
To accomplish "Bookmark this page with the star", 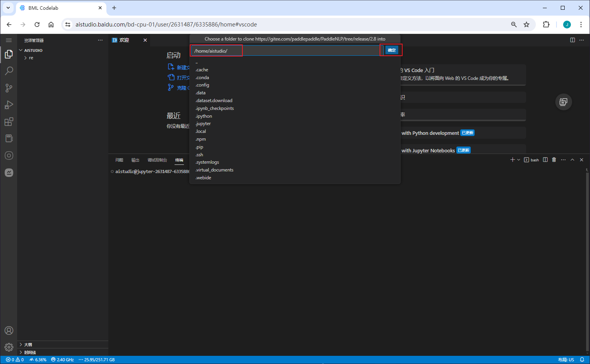I will pyautogui.click(x=526, y=24).
